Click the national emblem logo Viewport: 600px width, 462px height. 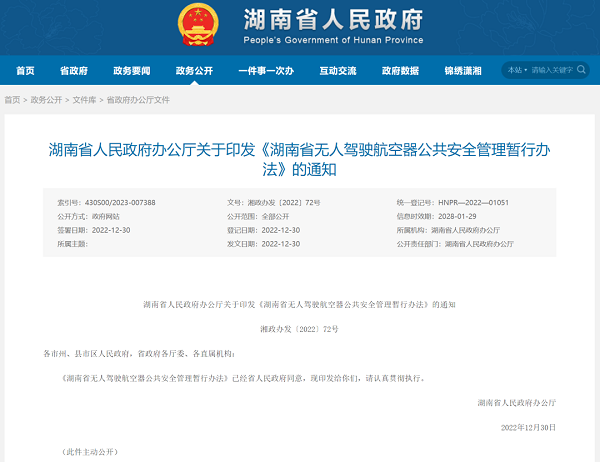[199, 26]
